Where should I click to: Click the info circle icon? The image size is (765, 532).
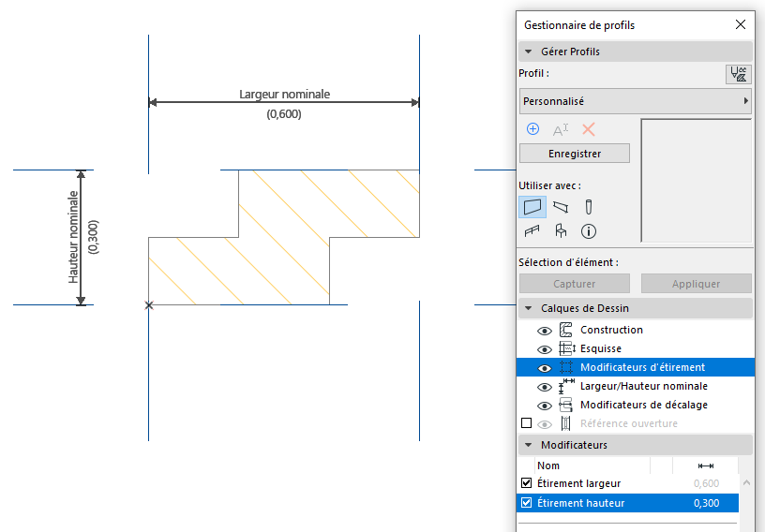[x=589, y=231]
